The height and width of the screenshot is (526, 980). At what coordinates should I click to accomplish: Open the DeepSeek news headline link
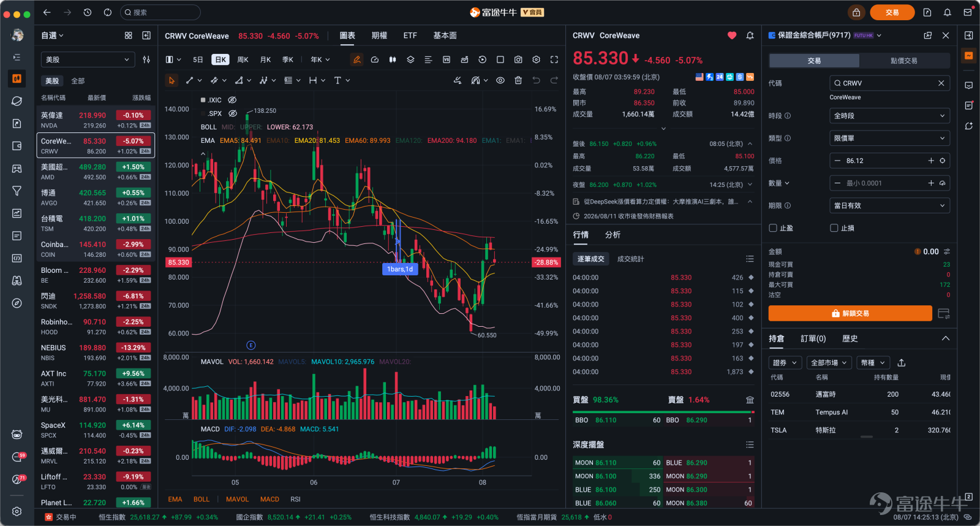click(660, 202)
